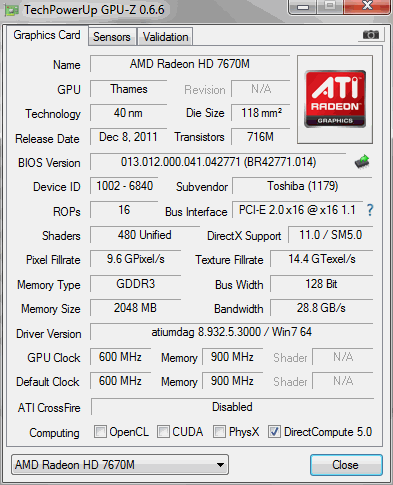This screenshot has height=485, width=393.
Task: Switch to the Sensors tab
Action: coord(112,37)
